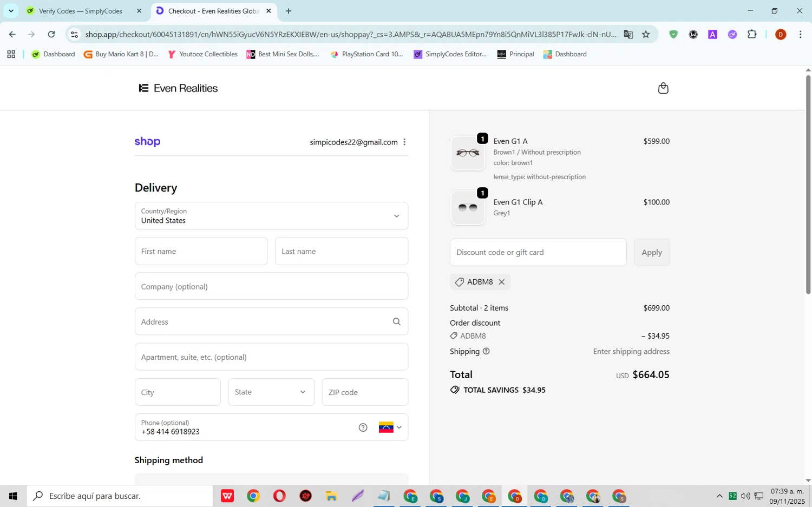The image size is (812, 507).
Task: Open a new browser tab
Action: pos(289,11)
